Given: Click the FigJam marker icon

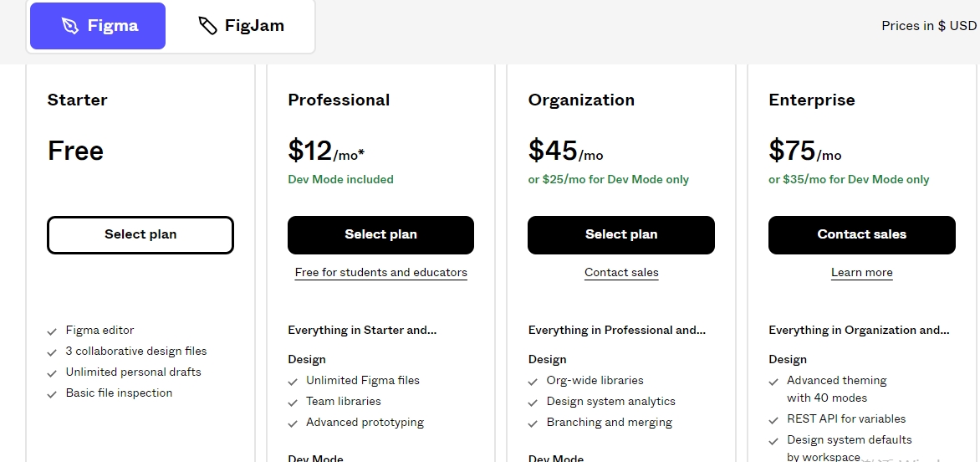Looking at the screenshot, I should click(x=207, y=26).
